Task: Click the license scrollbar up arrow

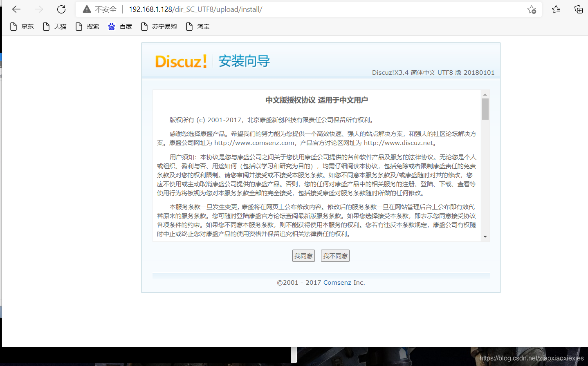Action: point(485,94)
